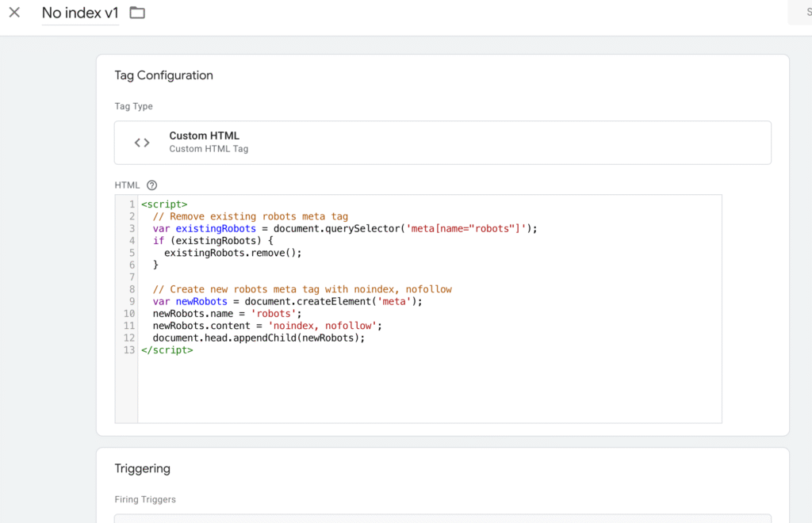Click the 'Tag Type' label
This screenshot has width=812, height=523.
click(x=133, y=106)
